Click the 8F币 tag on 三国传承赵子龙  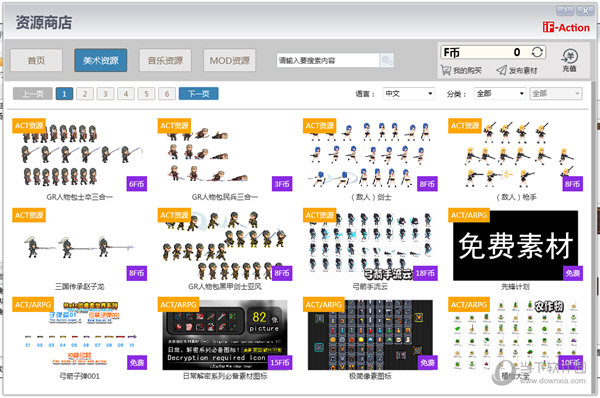tap(137, 273)
